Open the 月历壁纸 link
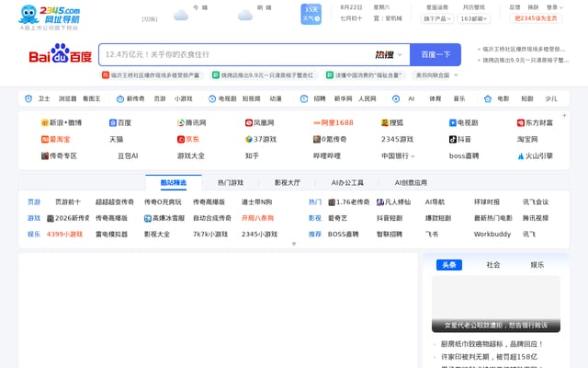588x368 pixels. (x=474, y=7)
